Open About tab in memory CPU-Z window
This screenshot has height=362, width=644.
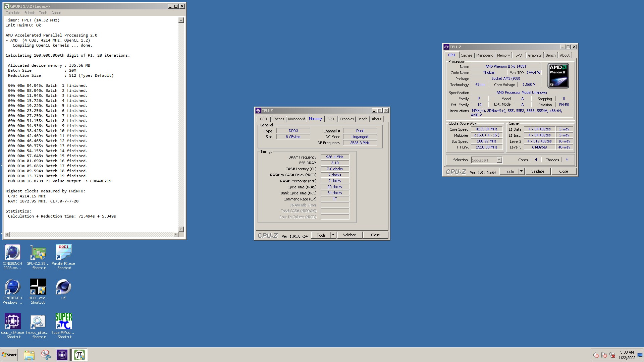[377, 119]
